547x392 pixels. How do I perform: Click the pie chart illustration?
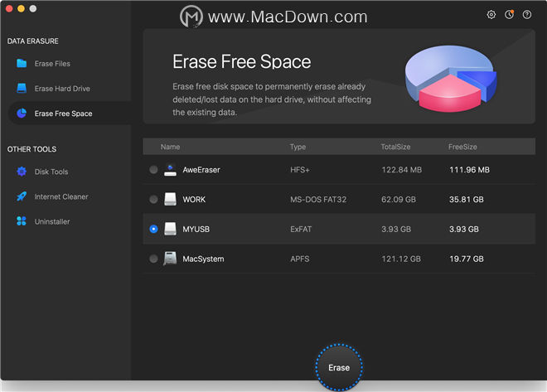pyautogui.click(x=451, y=78)
